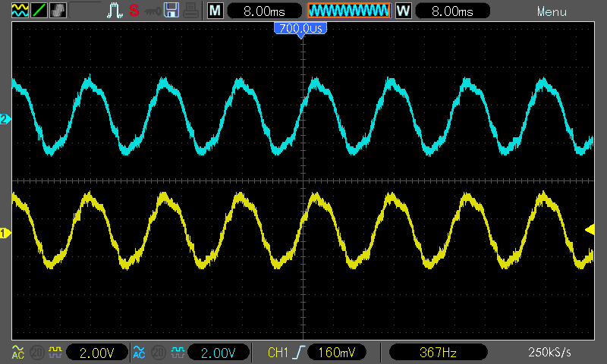
Task: Click the 700.0us horizontal trigger position marker
Action: [x=300, y=30]
